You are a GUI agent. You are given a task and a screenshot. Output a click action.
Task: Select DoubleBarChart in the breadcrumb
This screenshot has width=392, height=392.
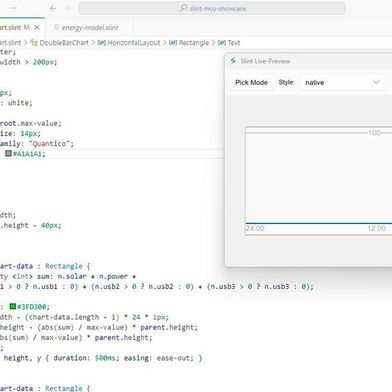coord(64,43)
